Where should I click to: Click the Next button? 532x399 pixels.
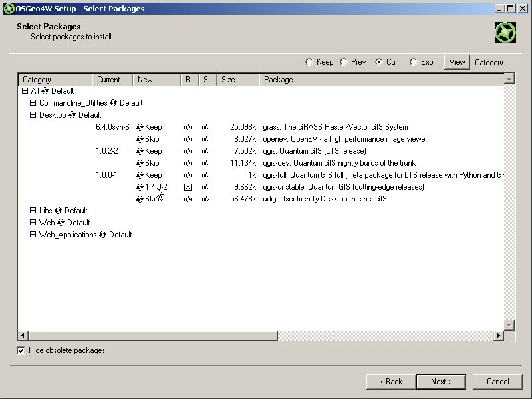pos(441,382)
